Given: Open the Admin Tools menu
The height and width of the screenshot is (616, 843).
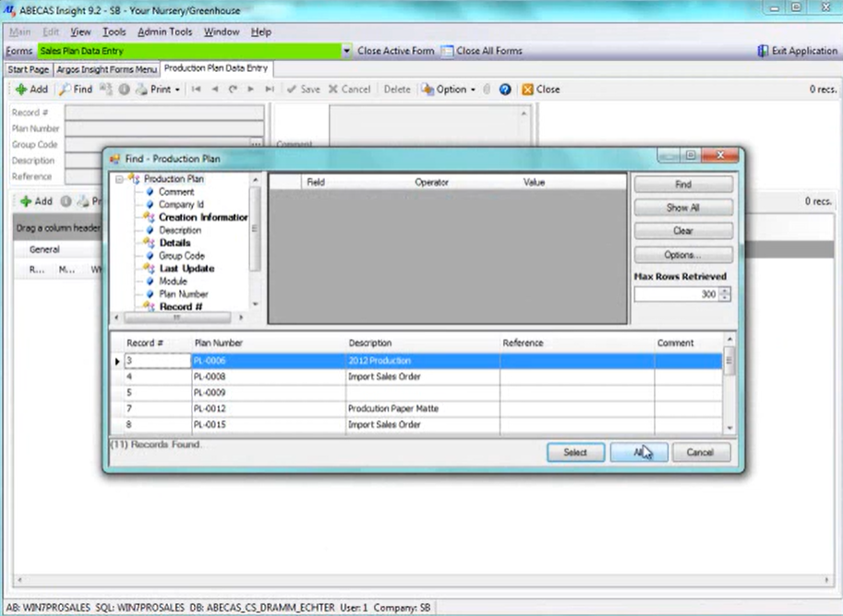Looking at the screenshot, I should point(166,31).
